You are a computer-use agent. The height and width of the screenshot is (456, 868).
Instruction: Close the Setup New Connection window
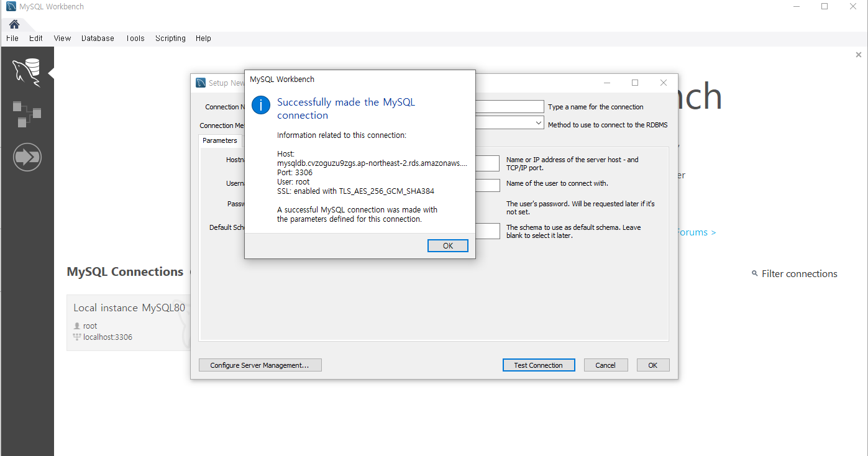click(664, 83)
